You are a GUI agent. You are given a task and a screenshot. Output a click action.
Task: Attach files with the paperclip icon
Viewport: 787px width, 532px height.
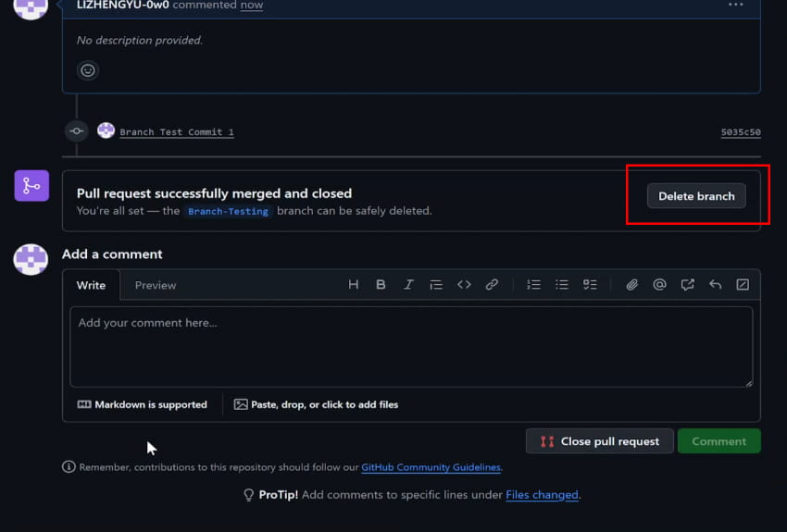[631, 285]
